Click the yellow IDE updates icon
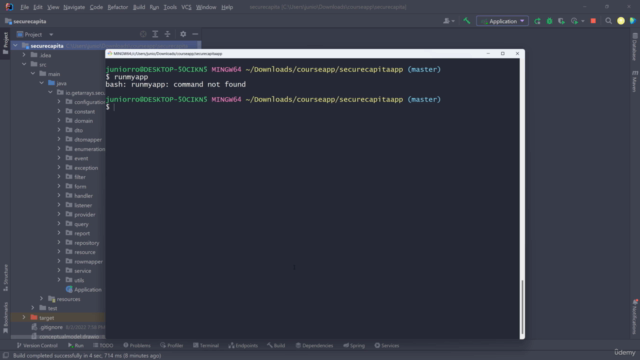Image resolution: width=640 pixels, height=360 pixels. (x=621, y=21)
